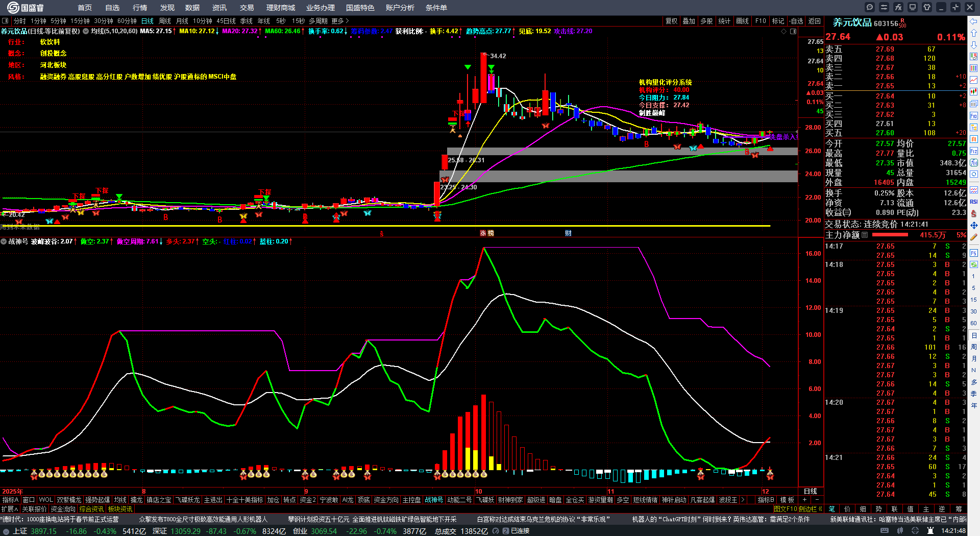The height and width of the screenshot is (536, 980).
Task: Open the 多周期 selector
Action: point(318,21)
